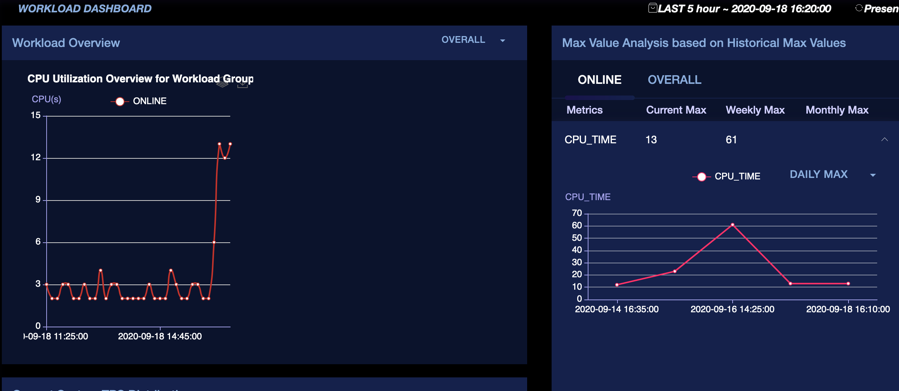Click the CPU_TIME y-axis title
This screenshot has width=899, height=391.
(x=588, y=197)
